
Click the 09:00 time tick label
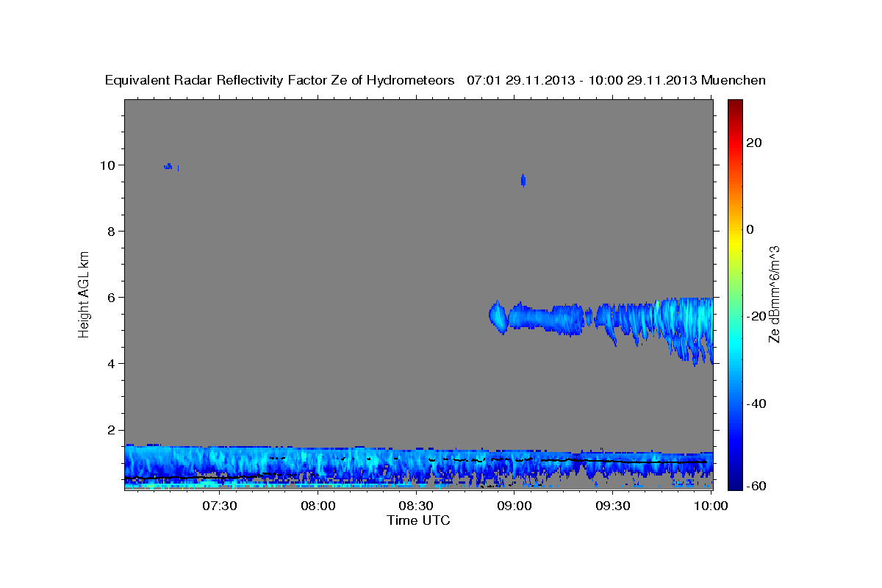pos(514,506)
